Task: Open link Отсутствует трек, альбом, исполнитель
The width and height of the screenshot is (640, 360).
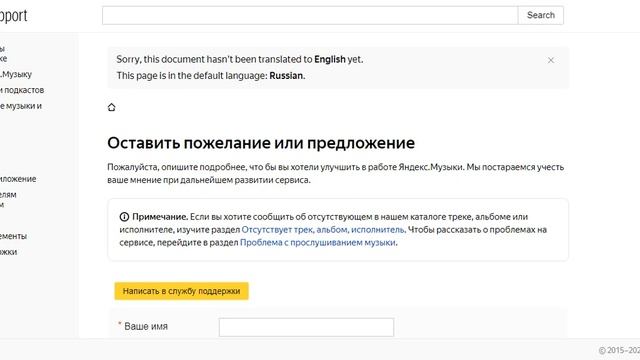Action: 323,230
